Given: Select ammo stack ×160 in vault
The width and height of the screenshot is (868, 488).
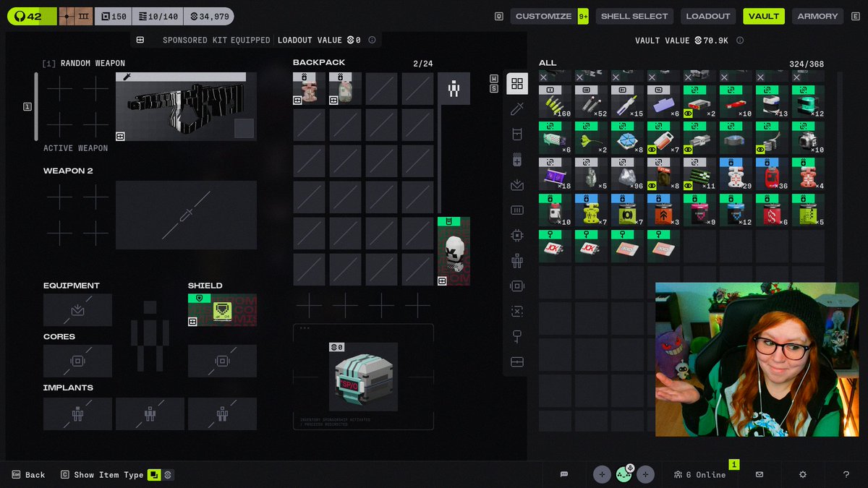Looking at the screenshot, I should click(555, 102).
